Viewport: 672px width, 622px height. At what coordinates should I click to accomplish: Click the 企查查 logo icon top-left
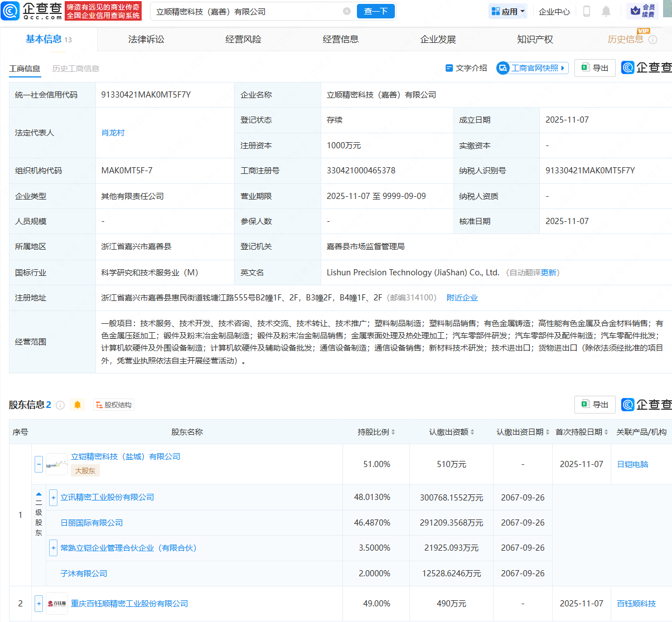10,11
